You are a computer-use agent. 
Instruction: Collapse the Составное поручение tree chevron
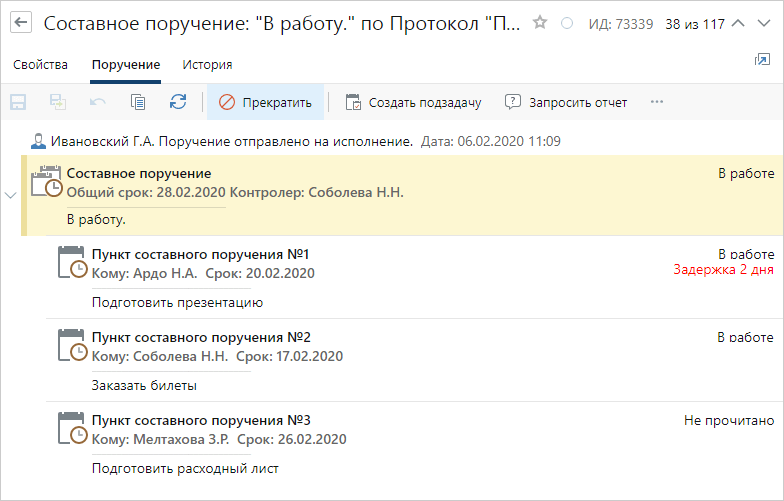pyautogui.click(x=10, y=196)
